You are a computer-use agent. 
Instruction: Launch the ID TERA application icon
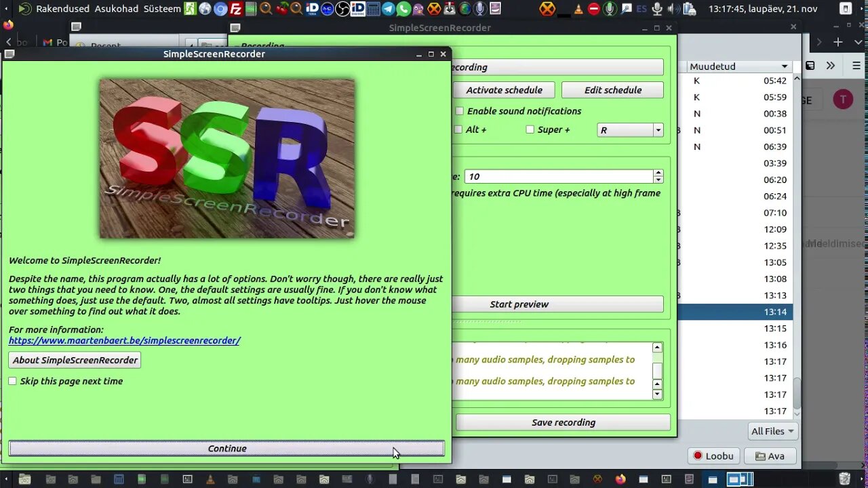click(313, 9)
